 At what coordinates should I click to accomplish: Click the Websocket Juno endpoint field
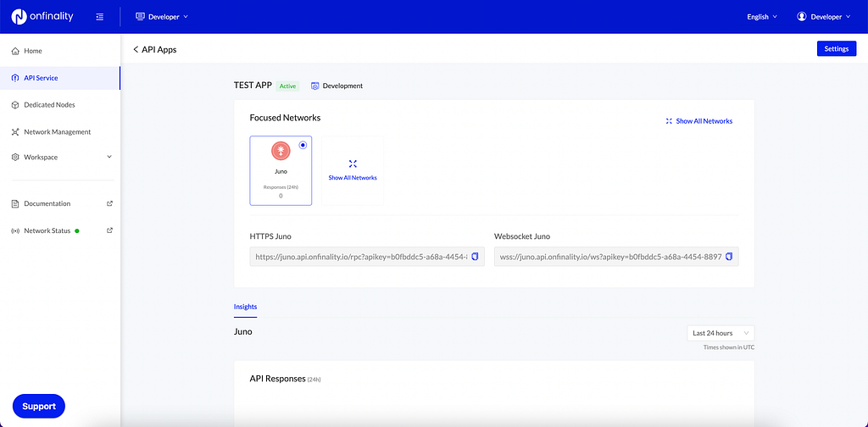(616, 257)
